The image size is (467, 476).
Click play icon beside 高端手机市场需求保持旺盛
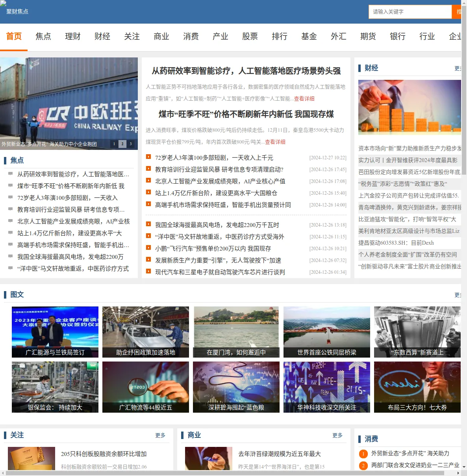[148, 204]
